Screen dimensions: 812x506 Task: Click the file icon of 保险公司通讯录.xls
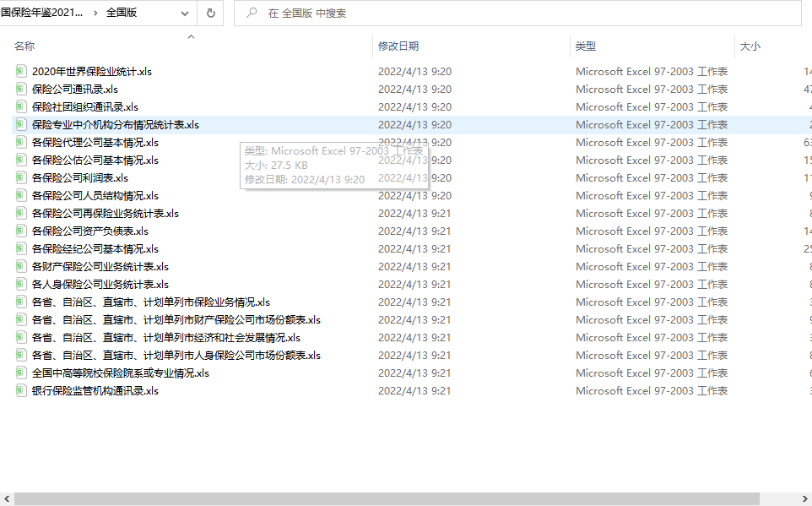point(21,89)
